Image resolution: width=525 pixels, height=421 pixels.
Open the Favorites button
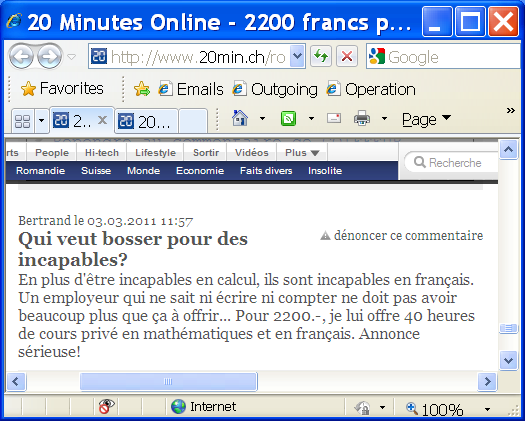point(62,89)
